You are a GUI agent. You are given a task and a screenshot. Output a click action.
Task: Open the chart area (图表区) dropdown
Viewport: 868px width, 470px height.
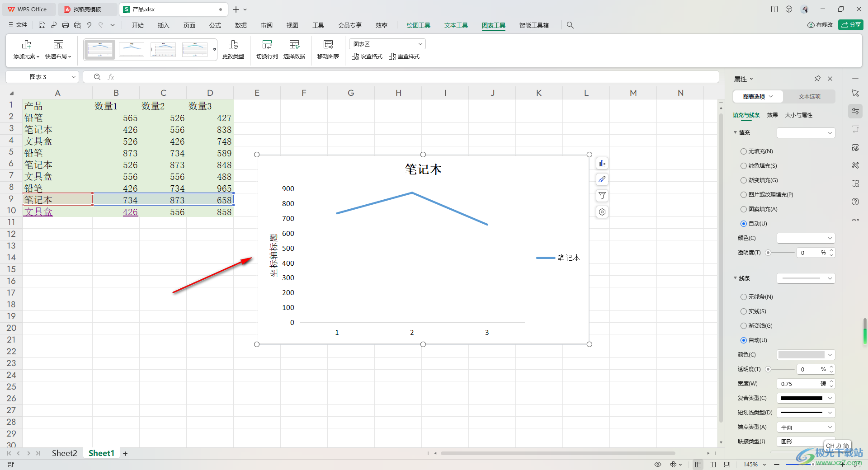(x=387, y=44)
